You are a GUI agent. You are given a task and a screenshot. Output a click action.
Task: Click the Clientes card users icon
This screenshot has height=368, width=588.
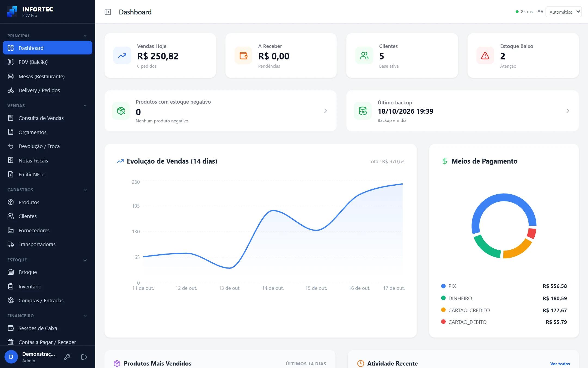coord(364,56)
